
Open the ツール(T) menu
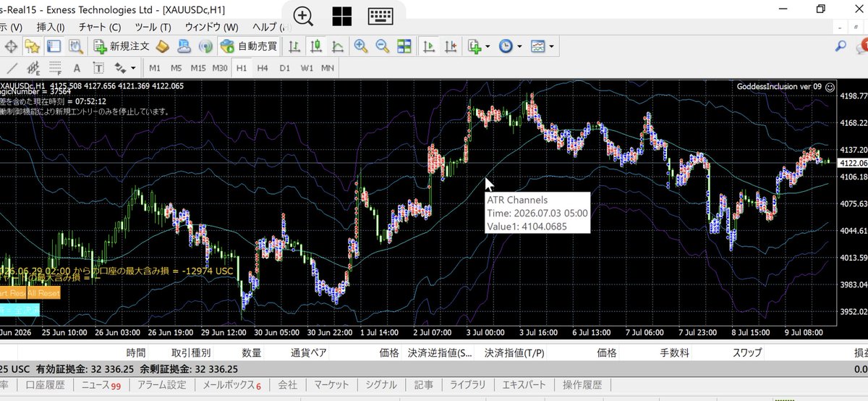pyautogui.click(x=153, y=26)
